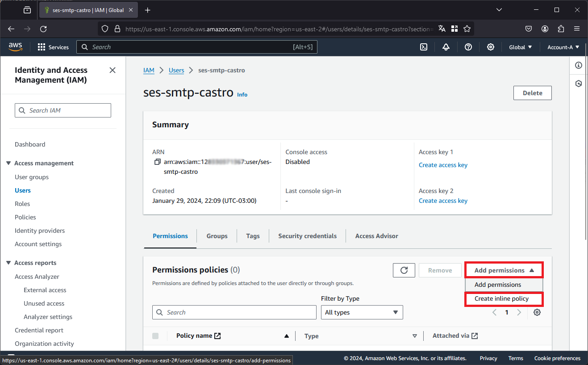
Task: Open Roles in the sidebar
Action: [x=22, y=204]
